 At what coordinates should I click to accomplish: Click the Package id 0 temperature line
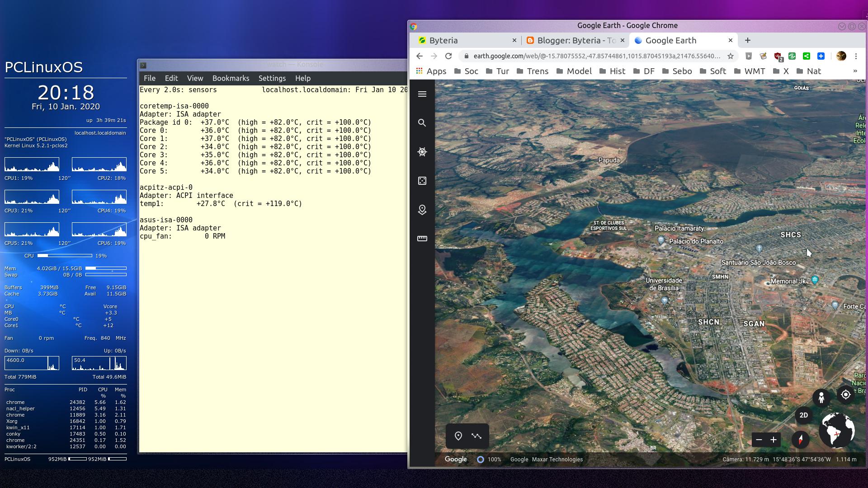255,122
